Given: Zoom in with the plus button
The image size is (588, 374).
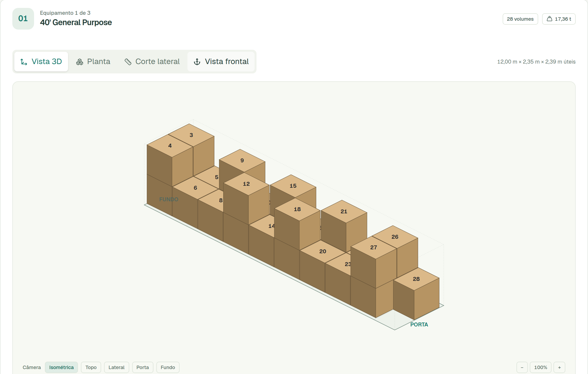Looking at the screenshot, I should coord(559,367).
